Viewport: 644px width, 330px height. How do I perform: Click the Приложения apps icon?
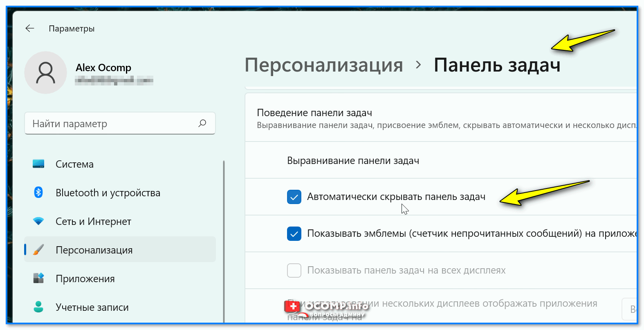[38, 278]
